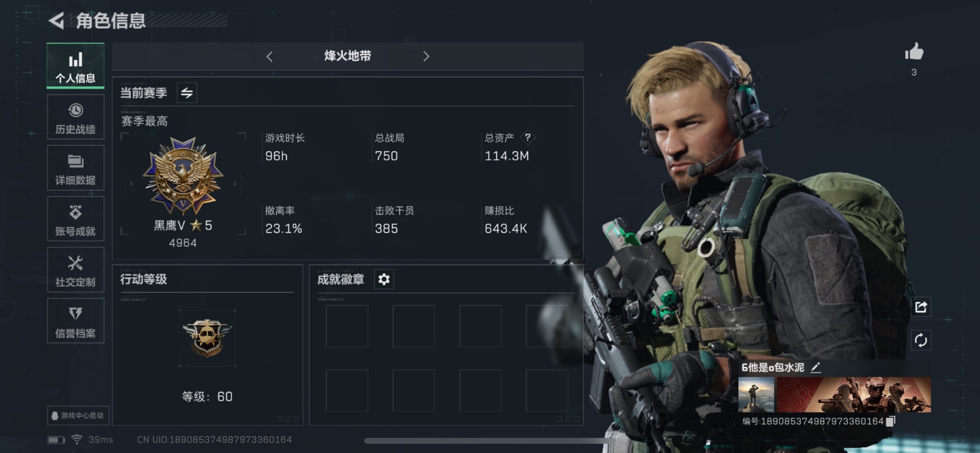Open the 历史战绩 history tab
Image resolution: width=980 pixels, height=453 pixels.
tap(76, 117)
